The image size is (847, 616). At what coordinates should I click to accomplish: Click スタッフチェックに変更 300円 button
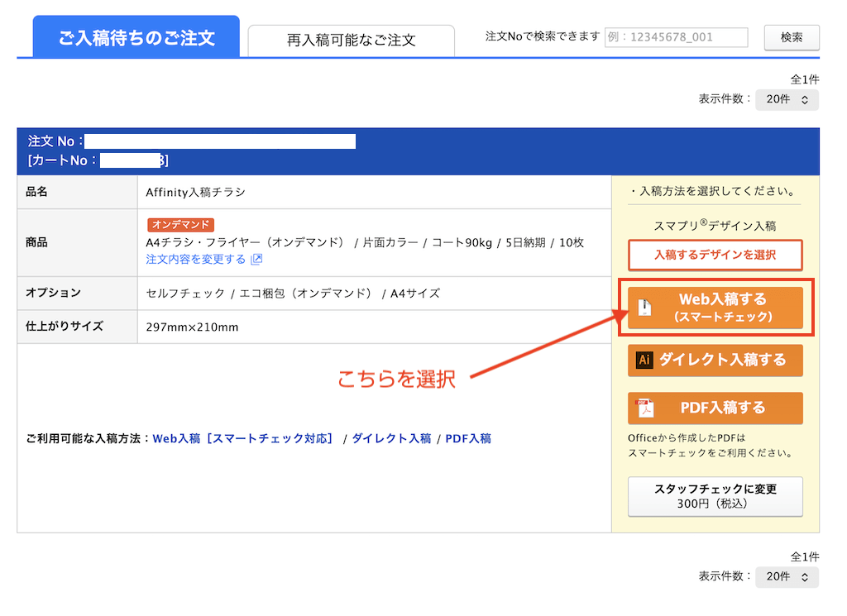715,496
